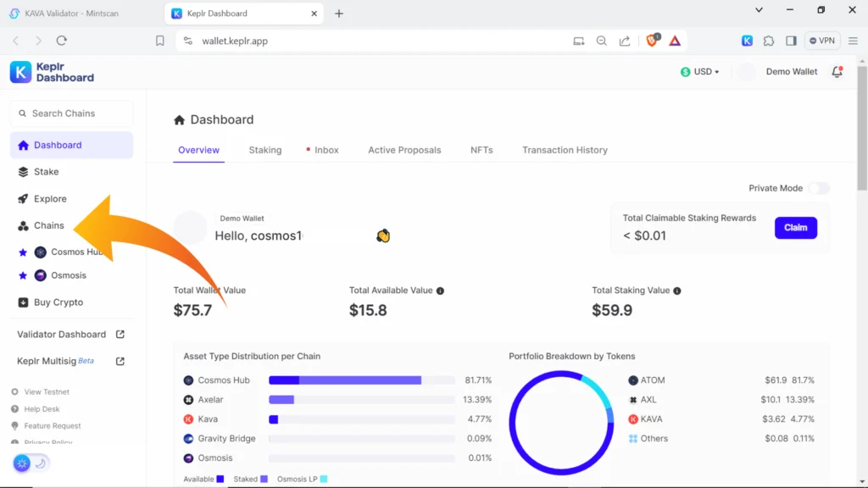
Task: Open the Active Proposals tab
Action: click(404, 150)
